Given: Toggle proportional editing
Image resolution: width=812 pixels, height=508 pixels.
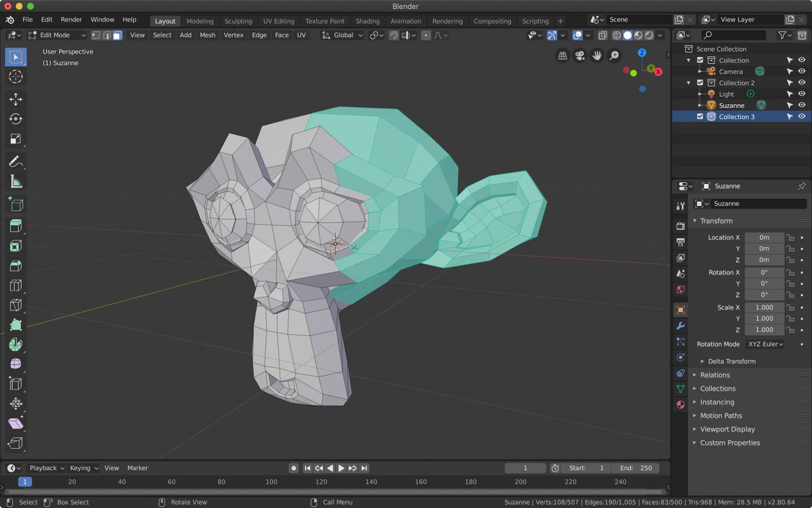Looking at the screenshot, I should pos(426,35).
